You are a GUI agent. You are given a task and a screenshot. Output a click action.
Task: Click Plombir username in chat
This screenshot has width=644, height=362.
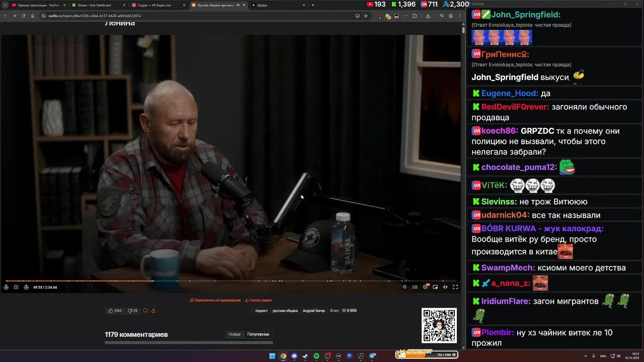(x=497, y=332)
